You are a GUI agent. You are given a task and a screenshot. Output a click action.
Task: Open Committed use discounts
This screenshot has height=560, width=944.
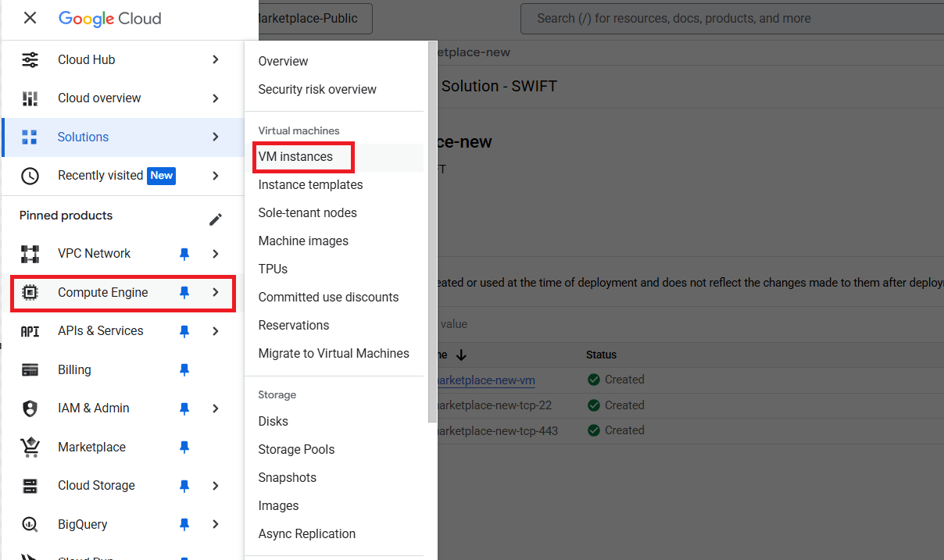[328, 297]
